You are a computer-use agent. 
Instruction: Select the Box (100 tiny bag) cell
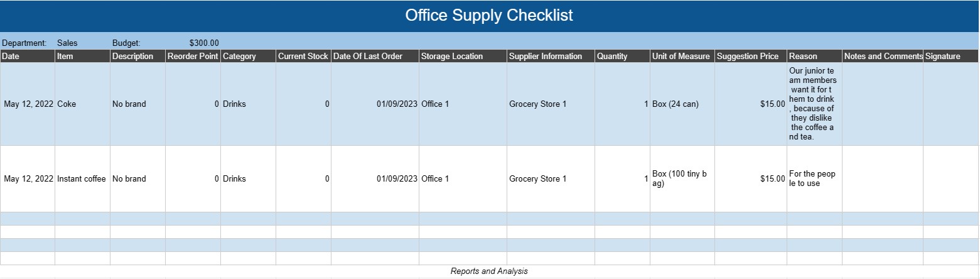click(681, 179)
